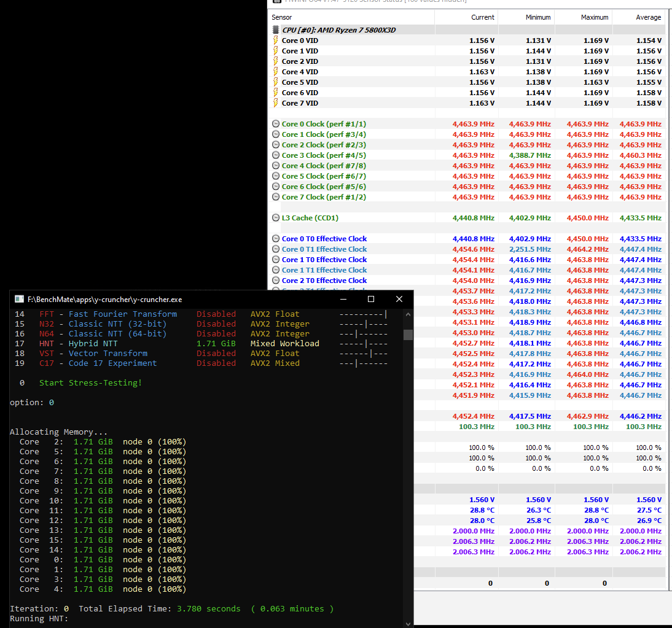Click the HNT - Hybrid NTT line in console
672x628 pixels.
[201, 343]
